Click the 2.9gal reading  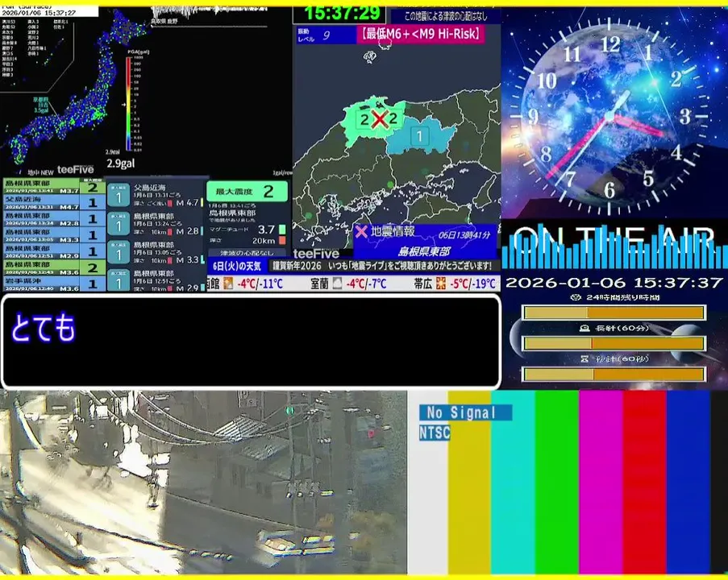(x=121, y=164)
